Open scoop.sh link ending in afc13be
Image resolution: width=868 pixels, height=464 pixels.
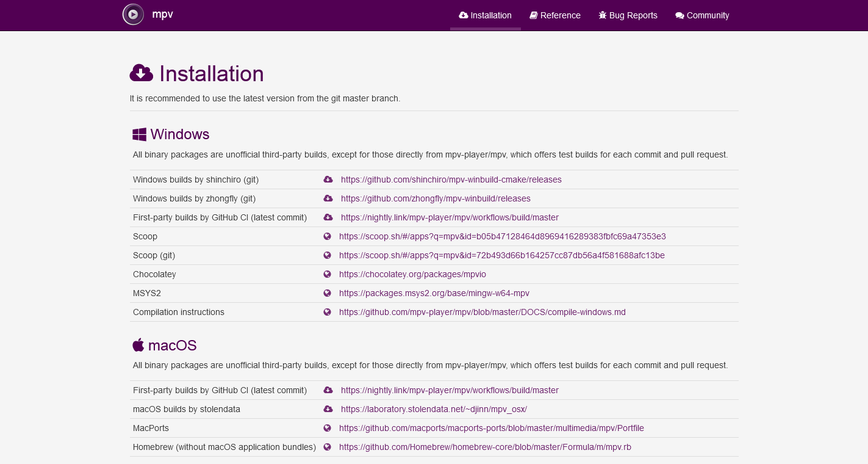[502, 255]
